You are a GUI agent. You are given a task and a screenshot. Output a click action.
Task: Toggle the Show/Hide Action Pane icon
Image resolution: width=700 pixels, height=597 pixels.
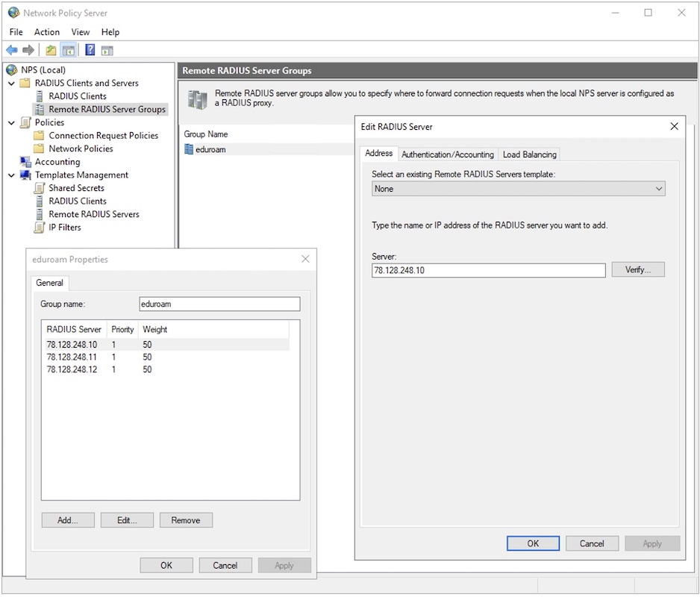point(107,50)
